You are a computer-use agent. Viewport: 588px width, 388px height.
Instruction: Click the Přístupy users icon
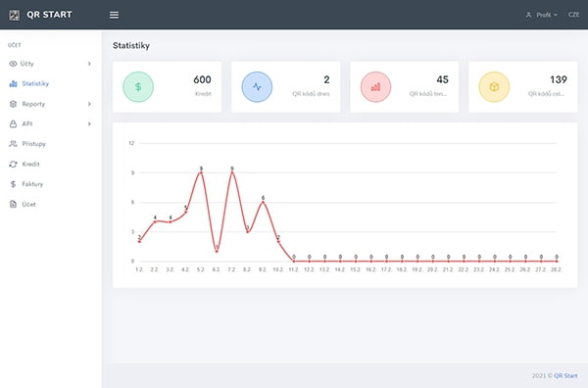pos(13,144)
